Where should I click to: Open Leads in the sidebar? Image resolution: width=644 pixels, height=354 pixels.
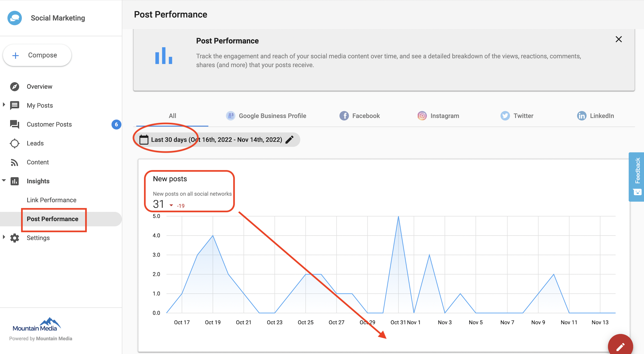(35, 144)
